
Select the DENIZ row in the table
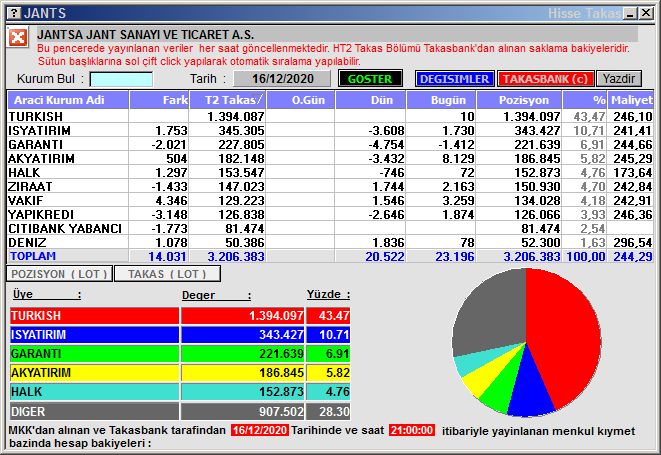[330, 242]
